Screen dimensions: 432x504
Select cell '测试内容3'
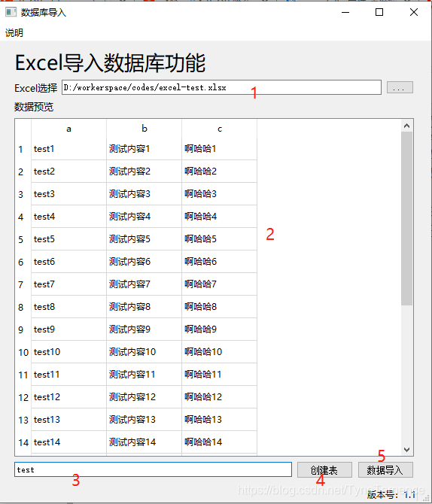(144, 194)
